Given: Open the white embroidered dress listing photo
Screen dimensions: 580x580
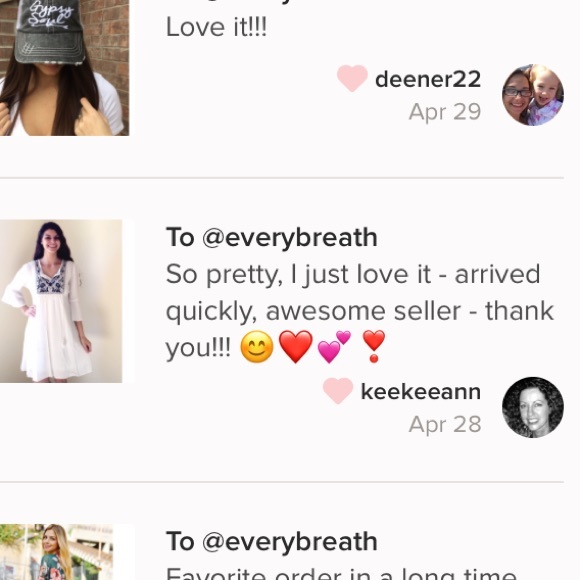Looking at the screenshot, I should point(61,301).
